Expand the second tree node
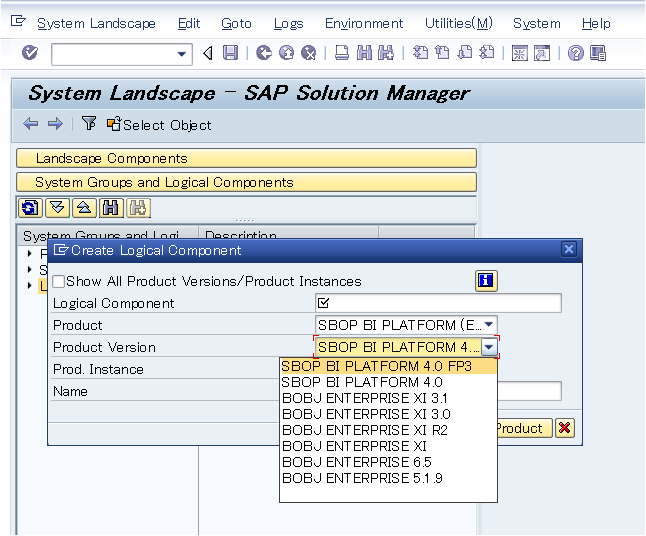The width and height of the screenshot is (646, 536). [29, 269]
